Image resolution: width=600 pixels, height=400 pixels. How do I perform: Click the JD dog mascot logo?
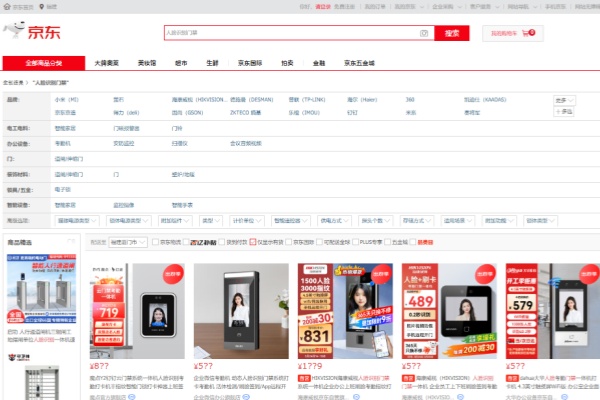click(x=14, y=30)
